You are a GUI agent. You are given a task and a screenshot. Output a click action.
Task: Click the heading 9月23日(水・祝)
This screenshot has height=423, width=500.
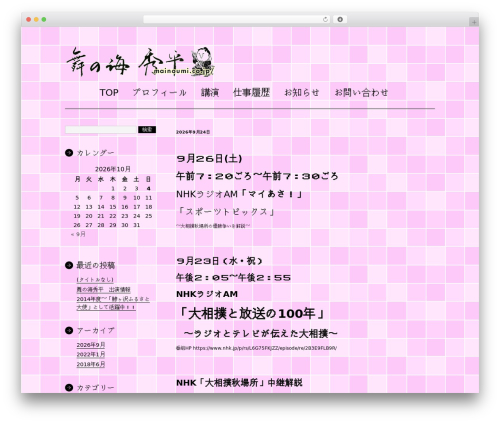[220, 261]
